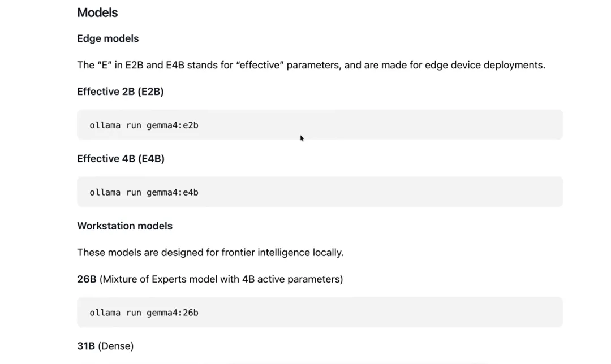Click the gemma4:e2b command code block
The height and width of the screenshot is (364, 611).
320,125
